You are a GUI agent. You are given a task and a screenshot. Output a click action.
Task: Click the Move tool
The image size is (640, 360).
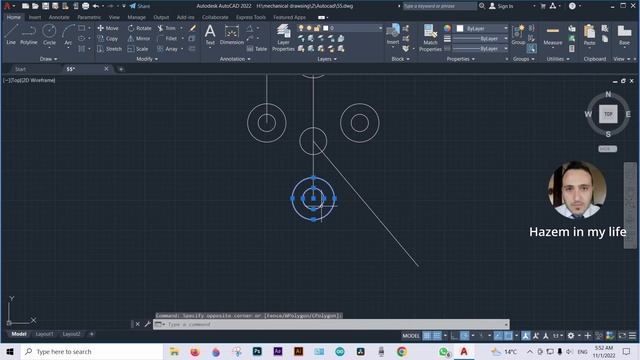pyautogui.click(x=108, y=28)
